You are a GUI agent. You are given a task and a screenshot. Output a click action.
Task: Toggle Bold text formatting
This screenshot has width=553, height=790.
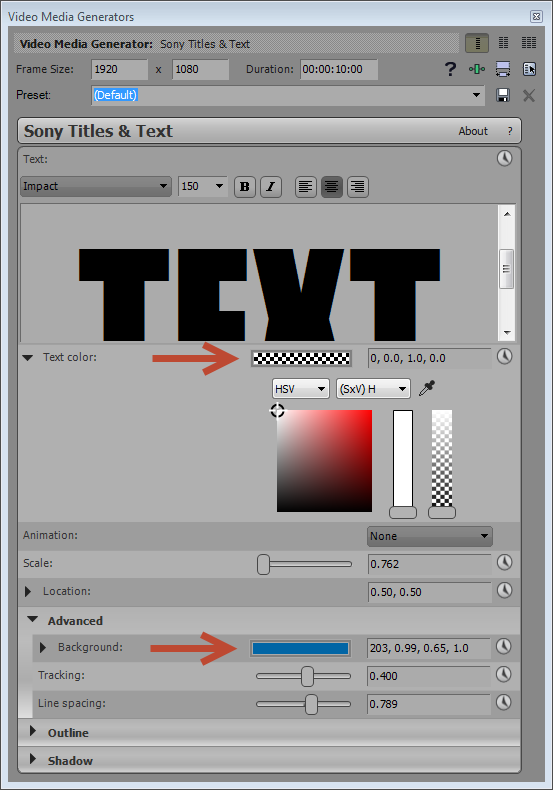point(245,187)
